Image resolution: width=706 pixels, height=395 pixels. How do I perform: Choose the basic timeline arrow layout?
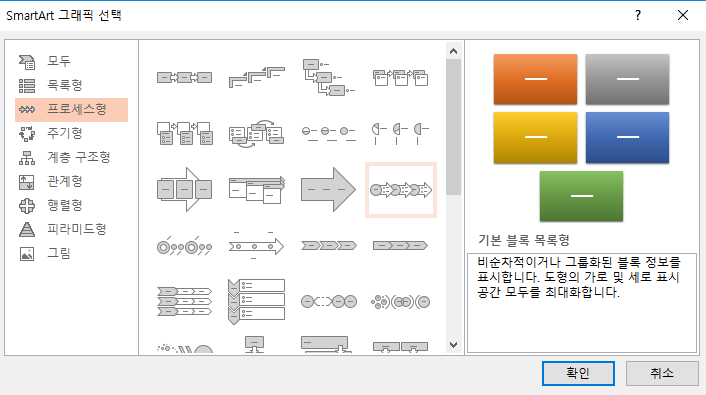(x=256, y=246)
